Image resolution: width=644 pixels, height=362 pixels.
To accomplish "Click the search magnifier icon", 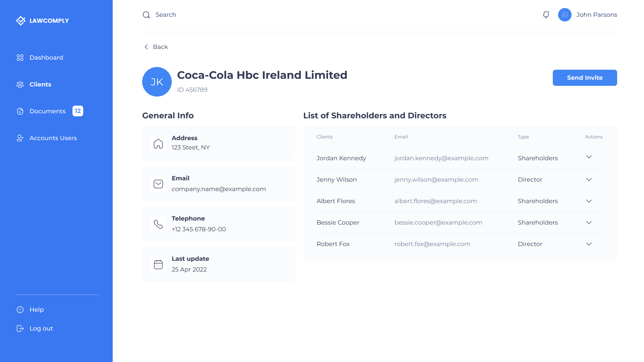I will click(146, 15).
